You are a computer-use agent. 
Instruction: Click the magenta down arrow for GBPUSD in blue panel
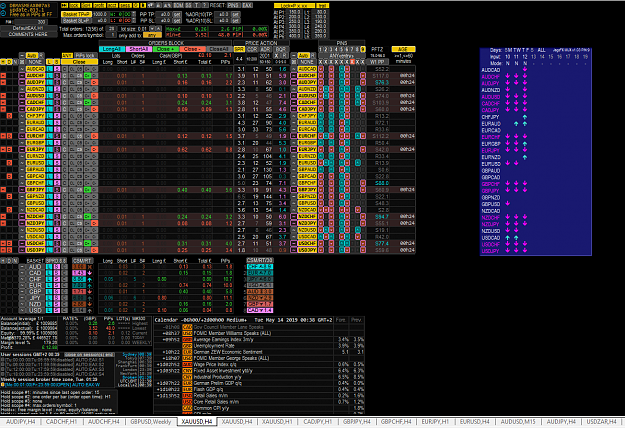click(x=507, y=204)
